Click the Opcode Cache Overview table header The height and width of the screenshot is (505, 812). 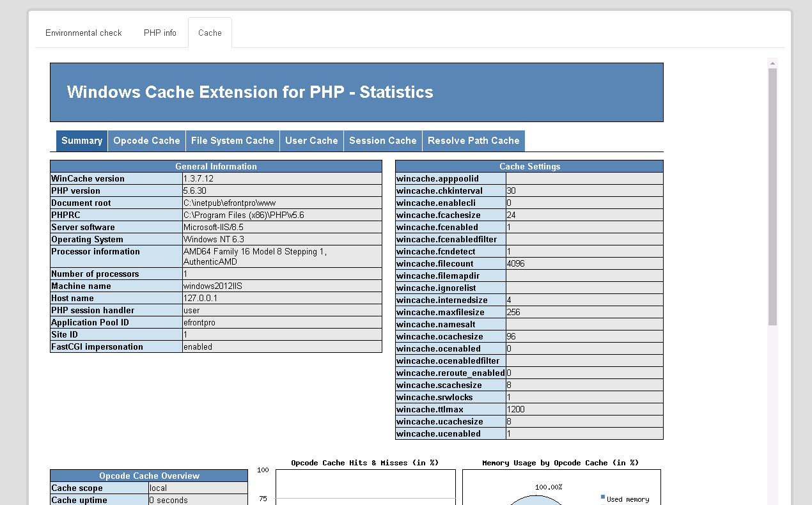pos(149,476)
